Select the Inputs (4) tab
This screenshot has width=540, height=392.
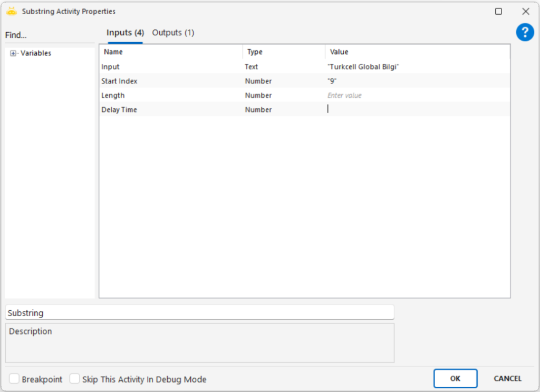point(125,33)
